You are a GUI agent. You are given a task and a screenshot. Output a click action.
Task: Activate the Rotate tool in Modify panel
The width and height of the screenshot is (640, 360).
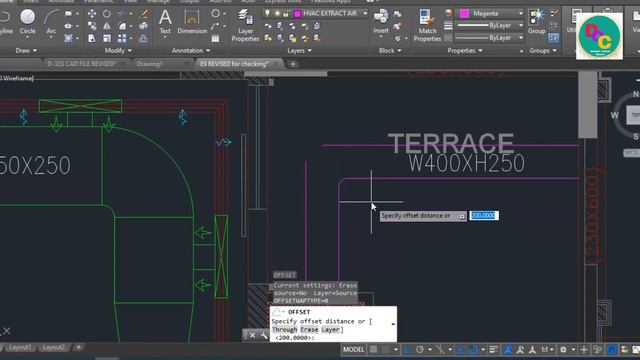[x=107, y=14]
